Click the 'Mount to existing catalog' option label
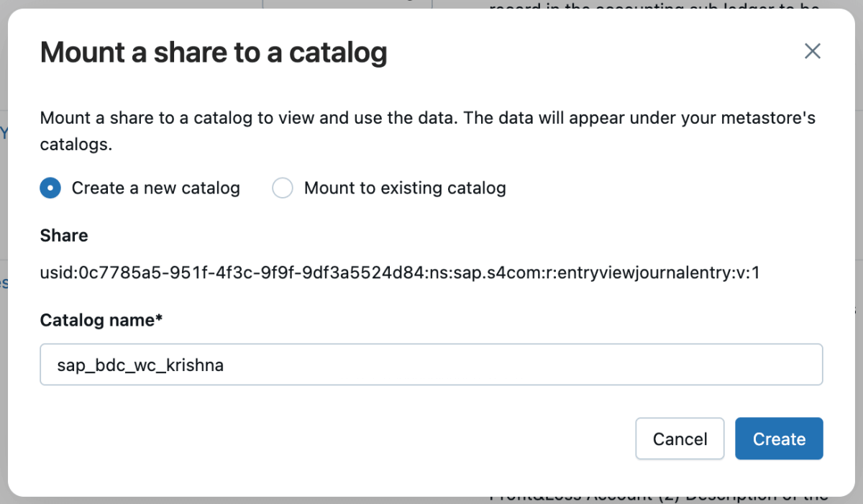The image size is (863, 504). click(x=405, y=188)
